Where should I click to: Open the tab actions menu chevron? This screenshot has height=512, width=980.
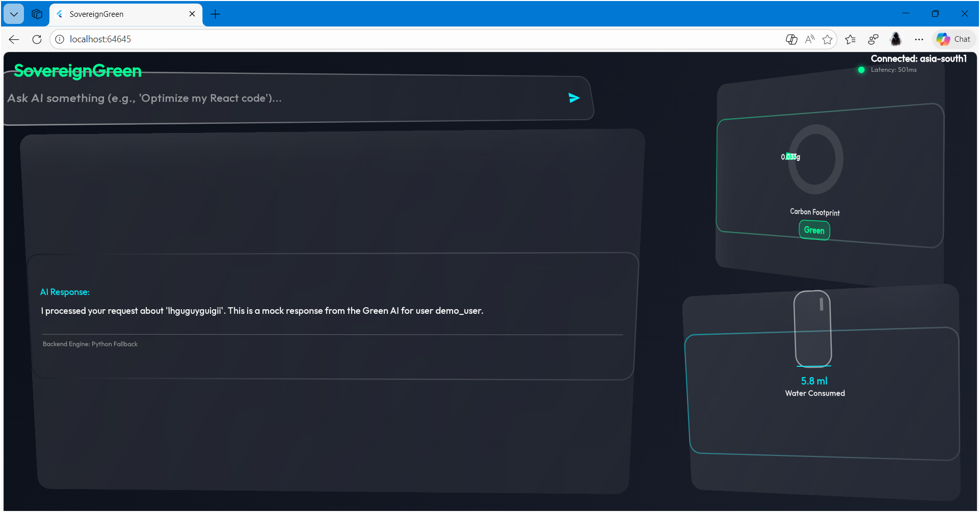pyautogui.click(x=14, y=14)
